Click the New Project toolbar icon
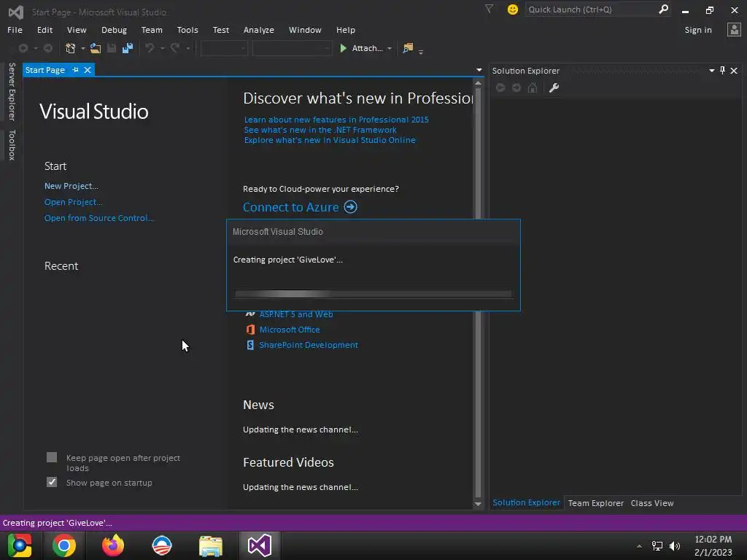The image size is (747, 560). pos(71,48)
